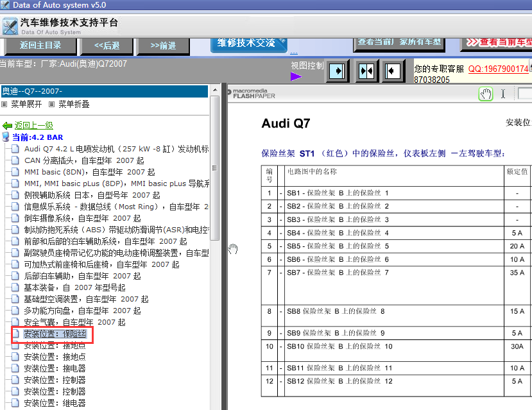Click the SB5 fuse row text
The height and width of the screenshot is (410, 532).
click(338, 246)
